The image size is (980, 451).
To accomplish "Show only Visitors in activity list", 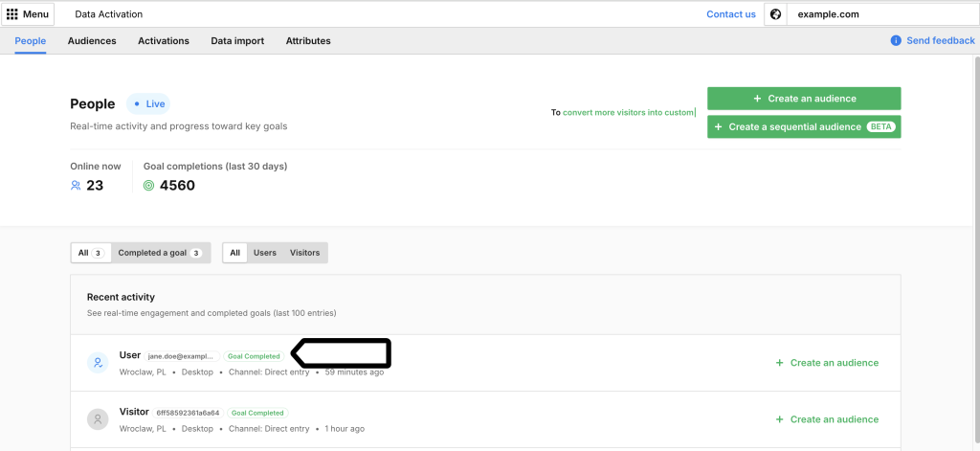I will [x=305, y=253].
